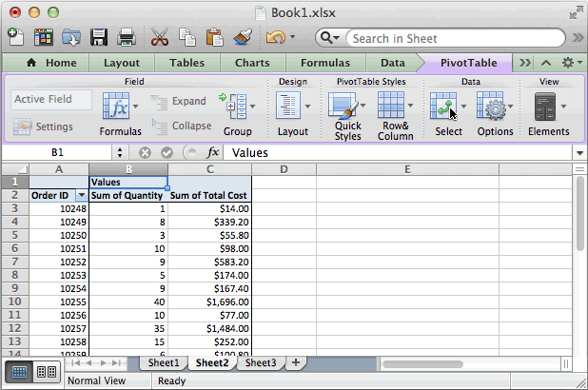The height and width of the screenshot is (390, 588).
Task: Click the Copy icon
Action: coord(187,37)
